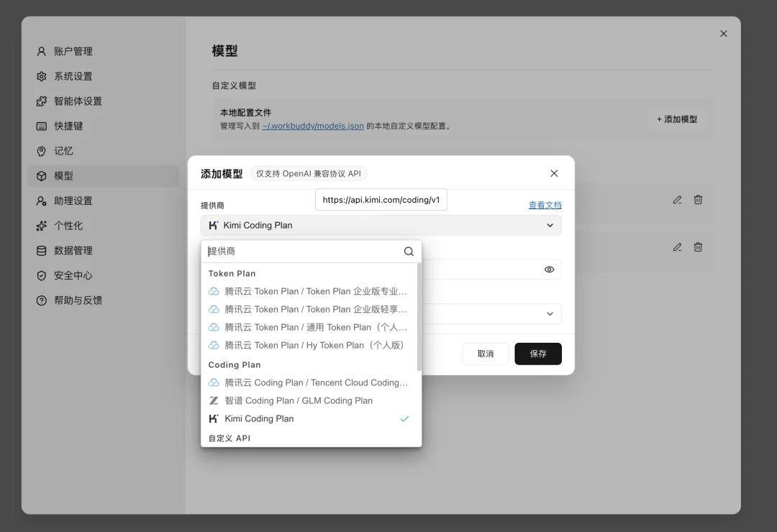Click the cube icon beside 模型
The width and height of the screenshot is (777, 532).
pyautogui.click(x=42, y=176)
